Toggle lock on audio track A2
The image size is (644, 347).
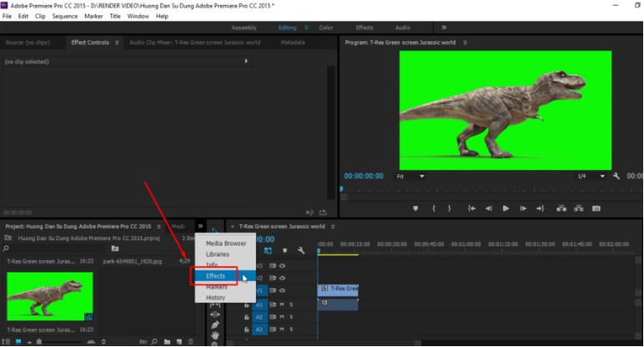tap(246, 317)
